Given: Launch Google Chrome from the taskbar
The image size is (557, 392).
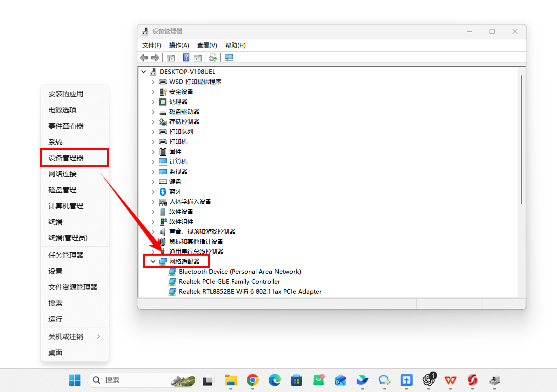Looking at the screenshot, I should pos(253,381).
